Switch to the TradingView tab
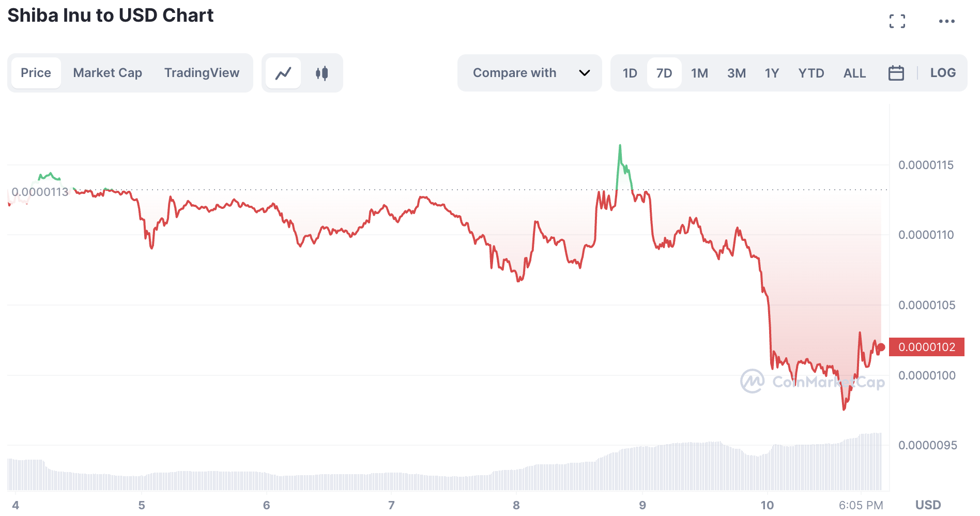This screenshot has height=516, width=980. pyautogui.click(x=202, y=73)
